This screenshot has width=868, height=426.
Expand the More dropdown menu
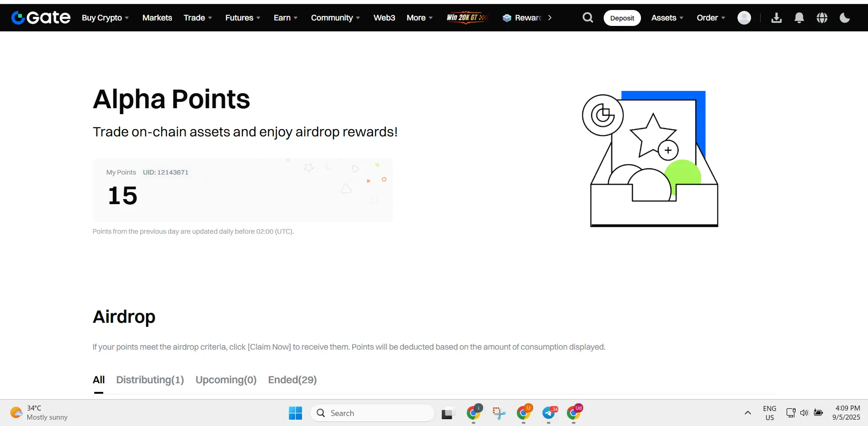click(419, 18)
